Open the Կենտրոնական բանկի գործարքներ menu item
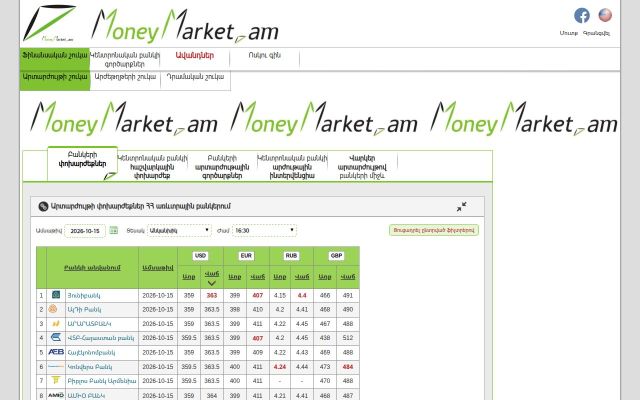Viewport: 640px width, 400px height. pyautogui.click(x=125, y=59)
